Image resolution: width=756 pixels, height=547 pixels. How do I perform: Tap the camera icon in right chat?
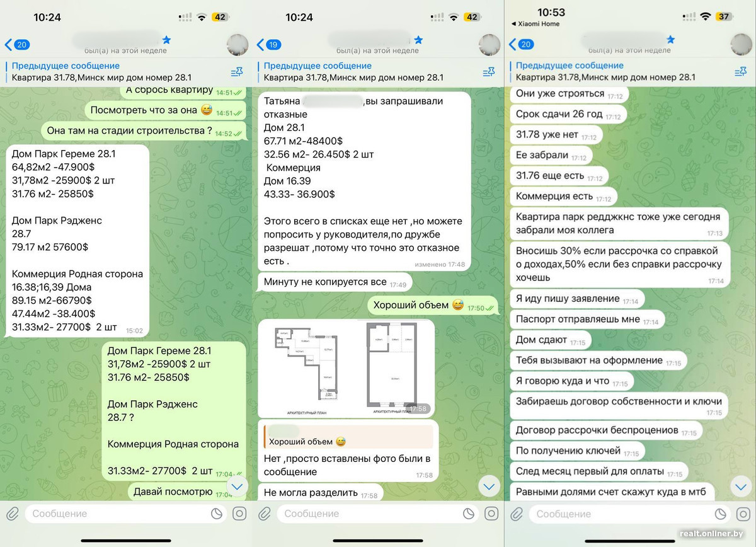pyautogui.click(x=743, y=514)
